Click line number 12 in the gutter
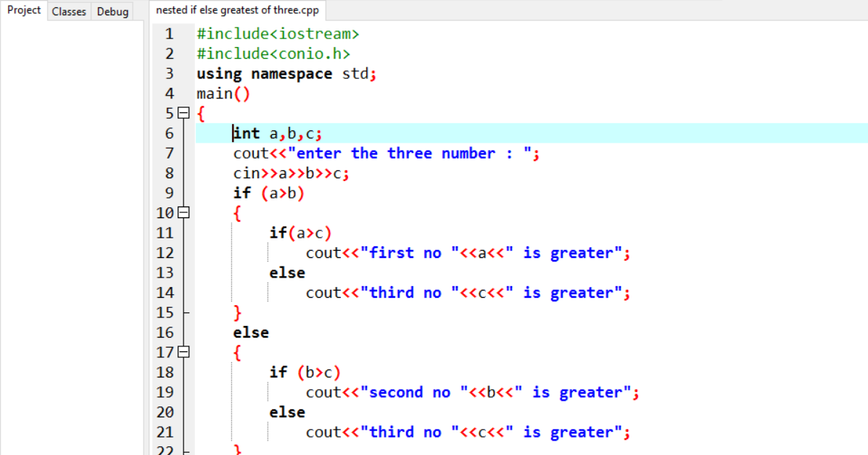Viewport: 868px width, 455px height. (x=165, y=252)
